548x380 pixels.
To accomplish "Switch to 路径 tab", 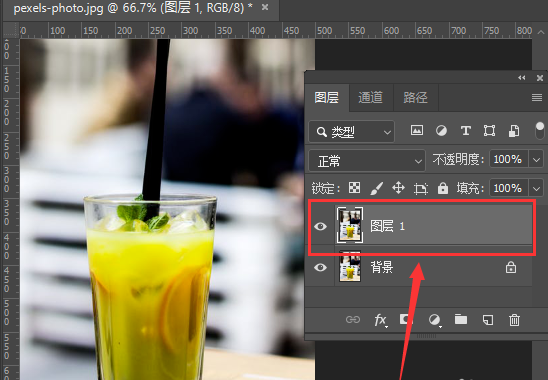I will click(416, 98).
